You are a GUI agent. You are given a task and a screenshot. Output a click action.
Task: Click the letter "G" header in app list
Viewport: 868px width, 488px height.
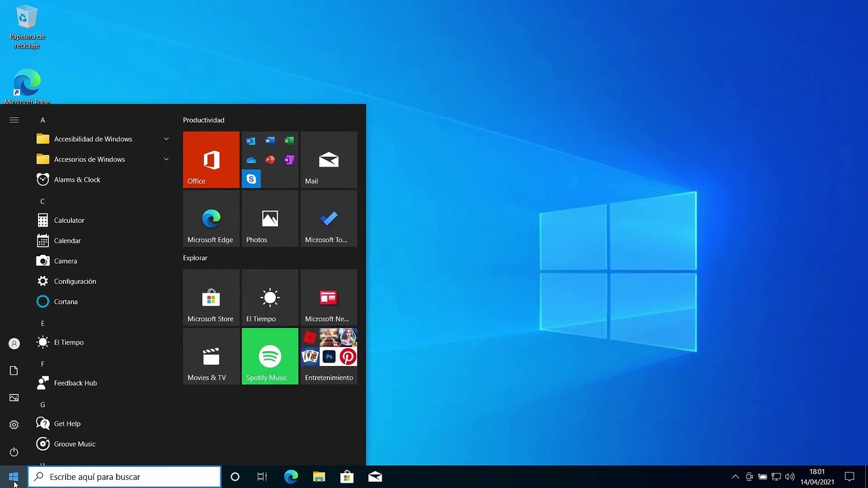42,405
